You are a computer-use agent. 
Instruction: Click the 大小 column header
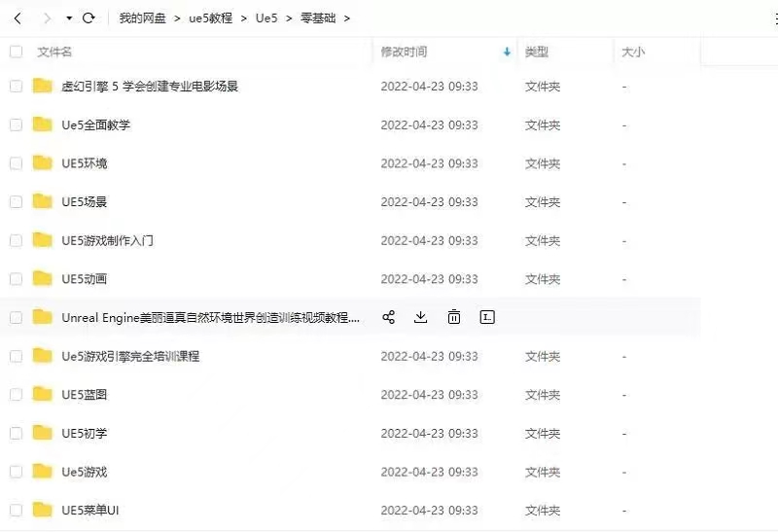(633, 52)
